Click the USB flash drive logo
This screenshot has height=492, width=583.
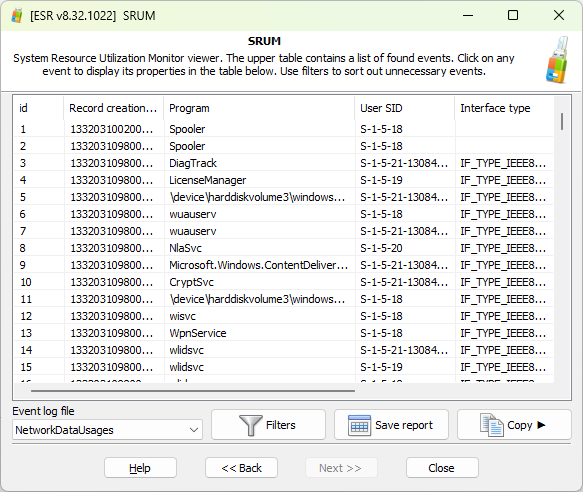pyautogui.click(x=557, y=60)
